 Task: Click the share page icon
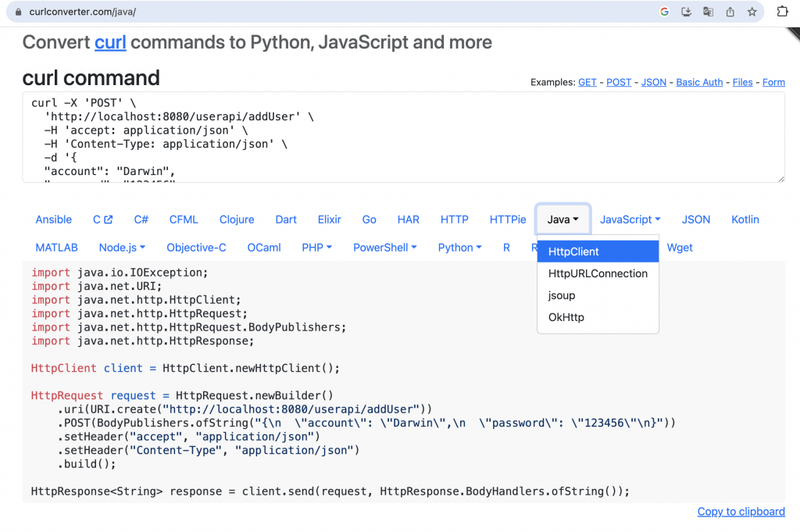[730, 12]
